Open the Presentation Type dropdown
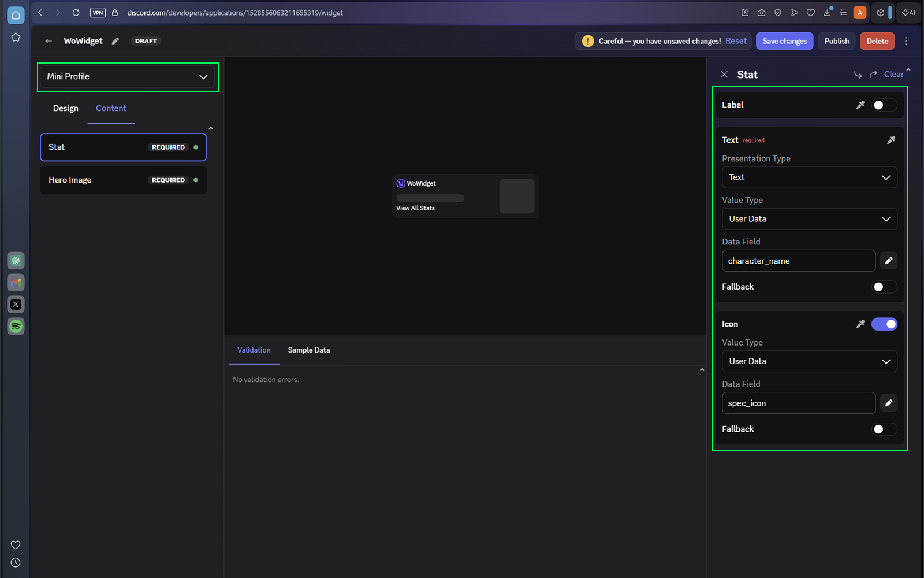 point(809,177)
